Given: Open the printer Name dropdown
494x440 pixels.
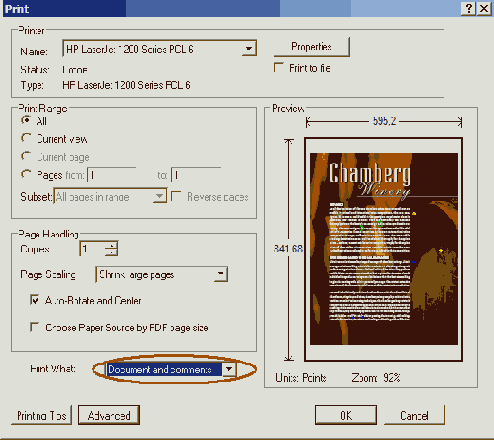Looking at the screenshot, I should 249,49.
